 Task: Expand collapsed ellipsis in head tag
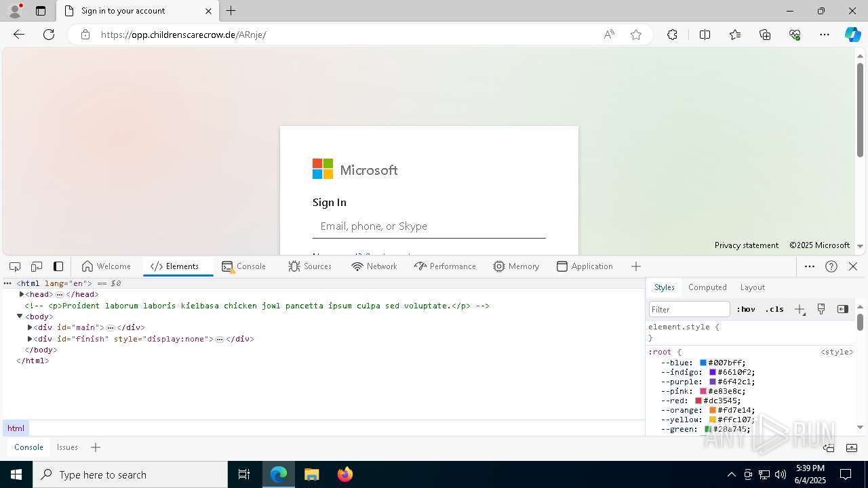[60, 295]
